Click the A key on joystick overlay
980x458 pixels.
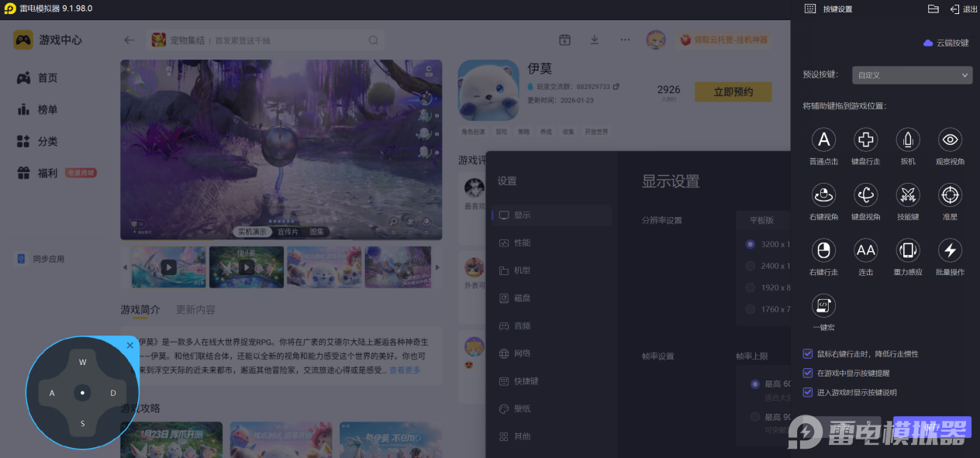point(52,393)
